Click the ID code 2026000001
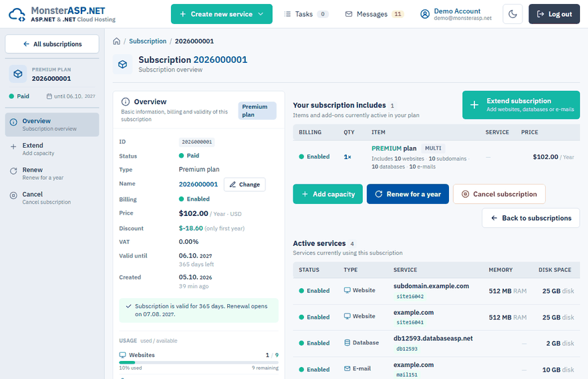588x379 pixels. click(197, 142)
